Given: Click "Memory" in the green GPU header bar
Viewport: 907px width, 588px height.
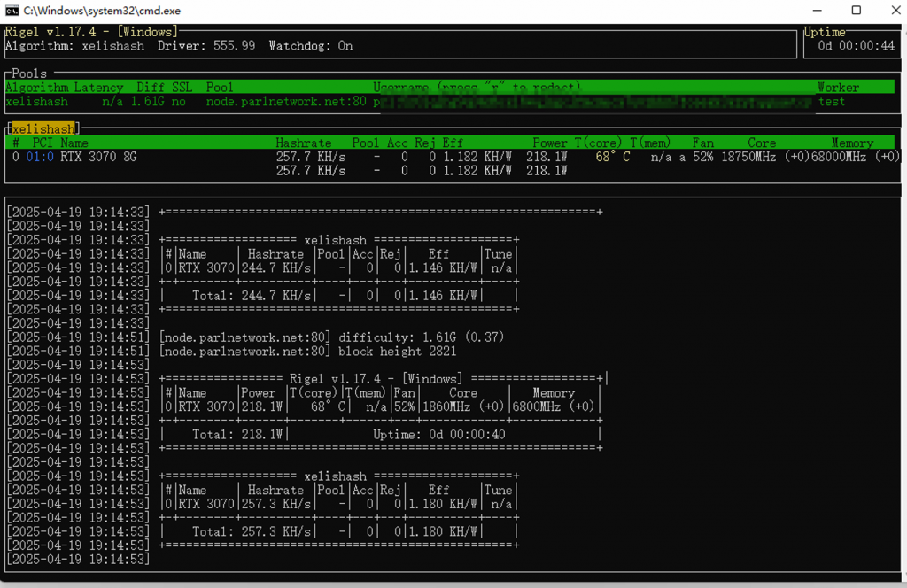Looking at the screenshot, I should point(852,143).
